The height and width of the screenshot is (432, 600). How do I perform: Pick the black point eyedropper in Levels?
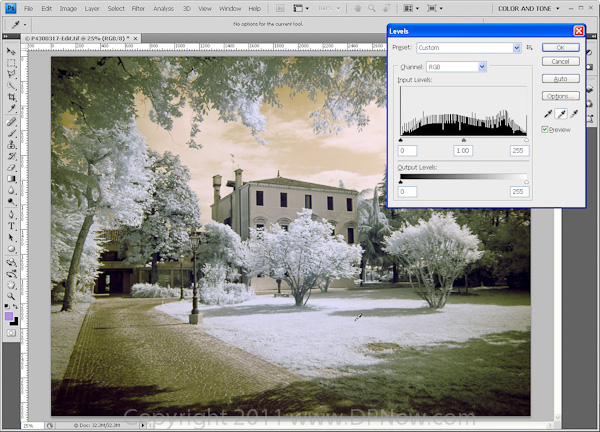[x=548, y=114]
